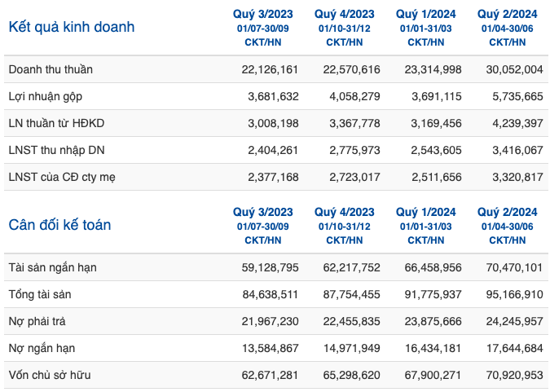This screenshot has height=392, width=550.
Task: Select the LNST thu nhập DN label
Action: point(56,150)
